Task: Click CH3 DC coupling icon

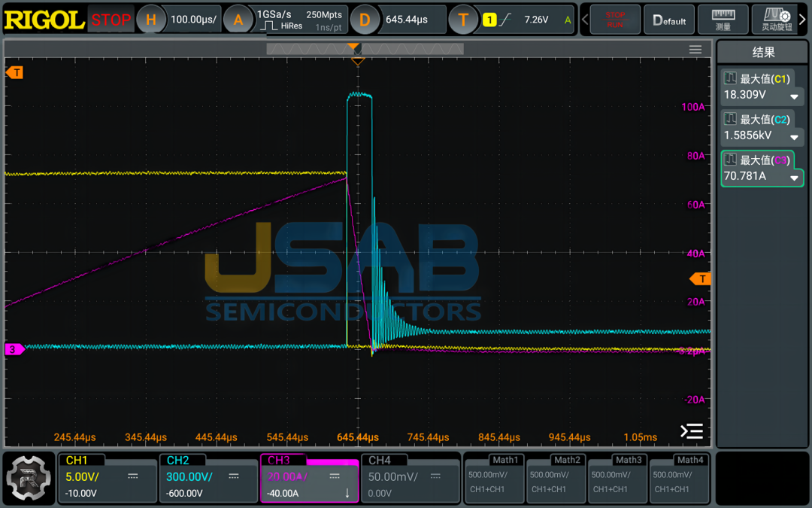Action: pos(335,476)
